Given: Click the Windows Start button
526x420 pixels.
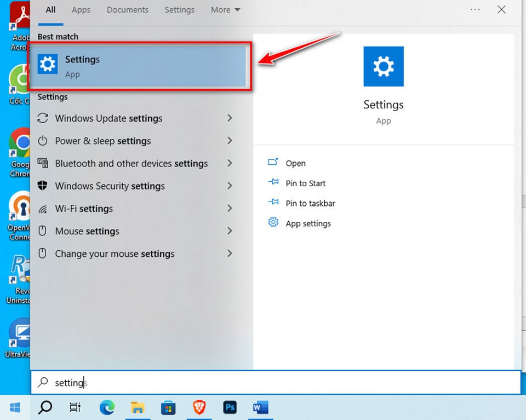Looking at the screenshot, I should tap(15, 407).
